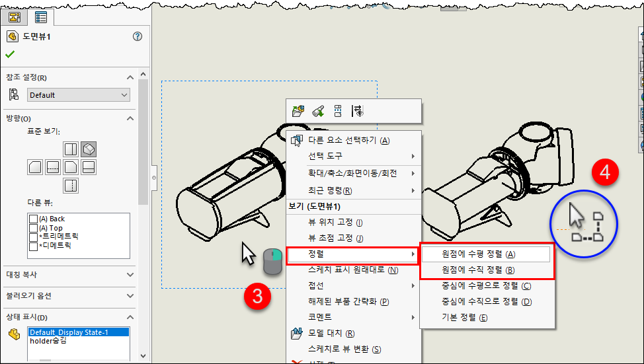Select 중심에 수직으로 정렬 (D)
Image resolution: width=644 pixels, height=364 pixels.
pos(487,302)
